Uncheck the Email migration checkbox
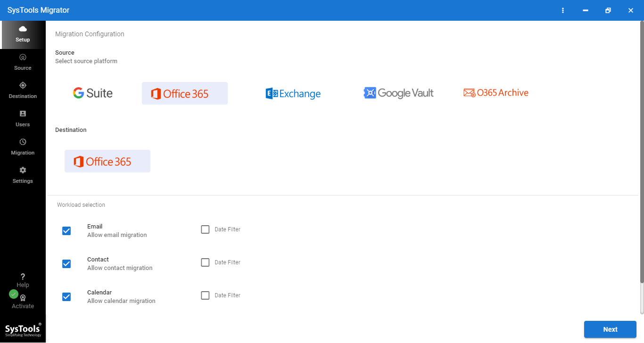 click(66, 231)
